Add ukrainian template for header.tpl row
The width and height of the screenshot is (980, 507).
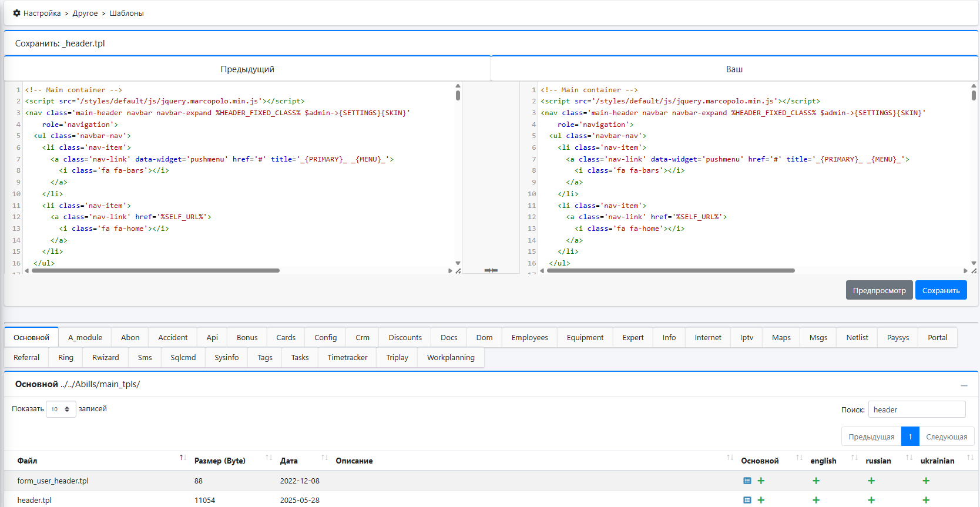point(926,500)
